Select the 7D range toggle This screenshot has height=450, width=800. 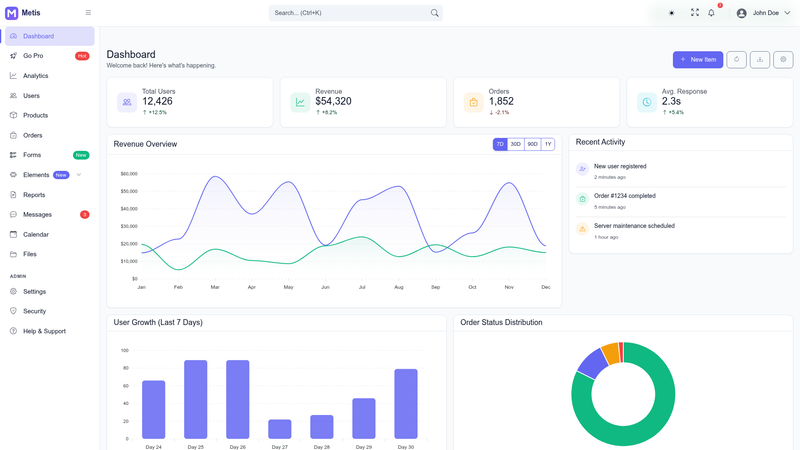(x=500, y=144)
